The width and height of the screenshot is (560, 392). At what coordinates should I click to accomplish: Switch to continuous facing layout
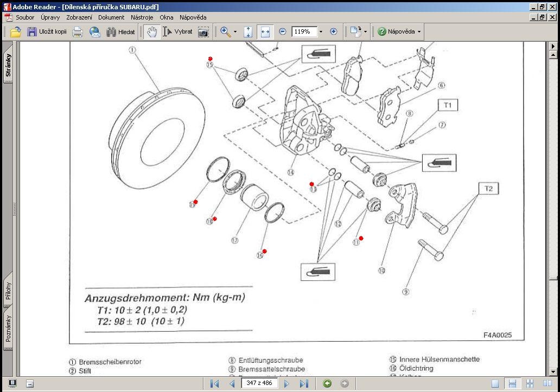point(530,384)
